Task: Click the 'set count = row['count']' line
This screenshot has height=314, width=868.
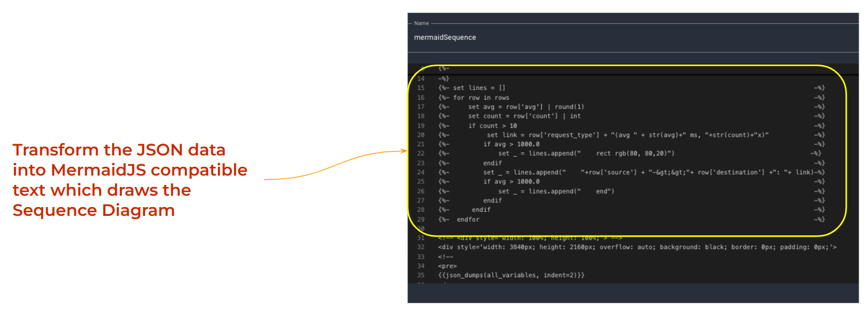Action: click(x=524, y=116)
